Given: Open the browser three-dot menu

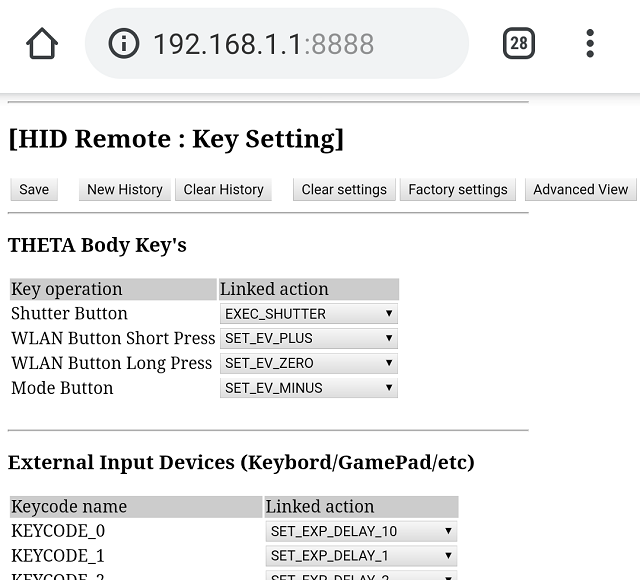Looking at the screenshot, I should click(590, 44).
